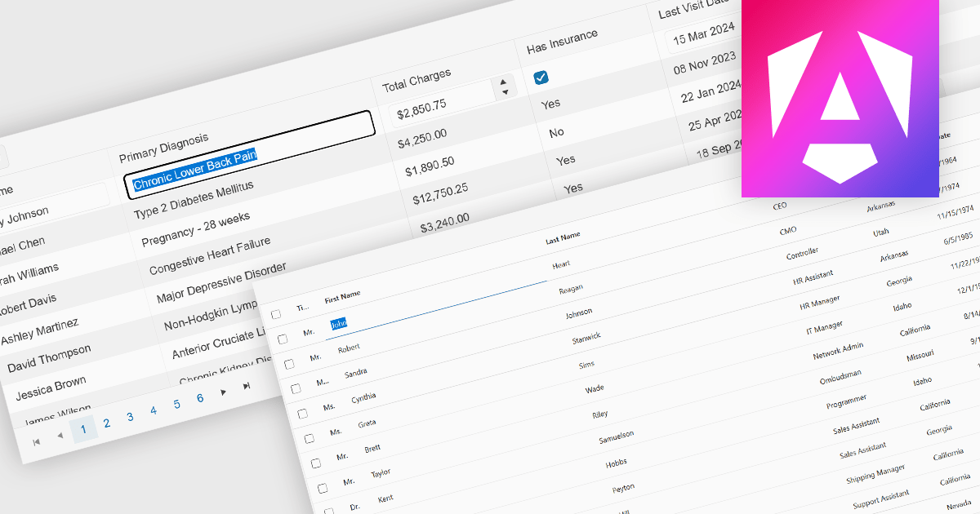980x514 pixels.
Task: Select the Jessica Brown name cell
Action: pos(51,388)
